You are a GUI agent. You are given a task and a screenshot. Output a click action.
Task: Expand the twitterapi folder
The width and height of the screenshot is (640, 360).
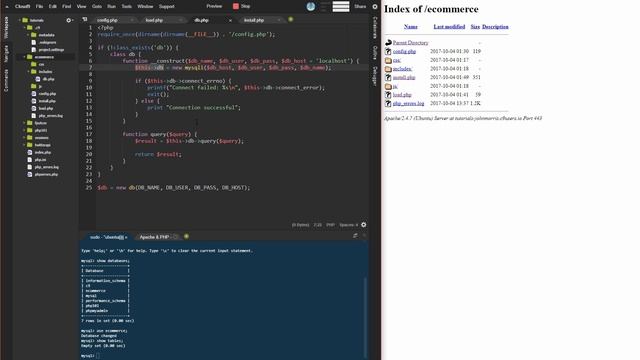24,145
